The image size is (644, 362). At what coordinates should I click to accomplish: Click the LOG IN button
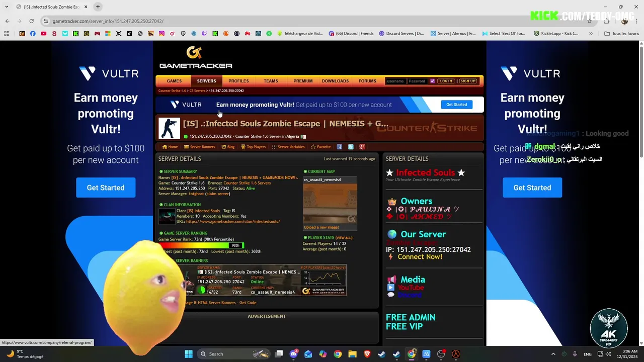[x=445, y=81]
